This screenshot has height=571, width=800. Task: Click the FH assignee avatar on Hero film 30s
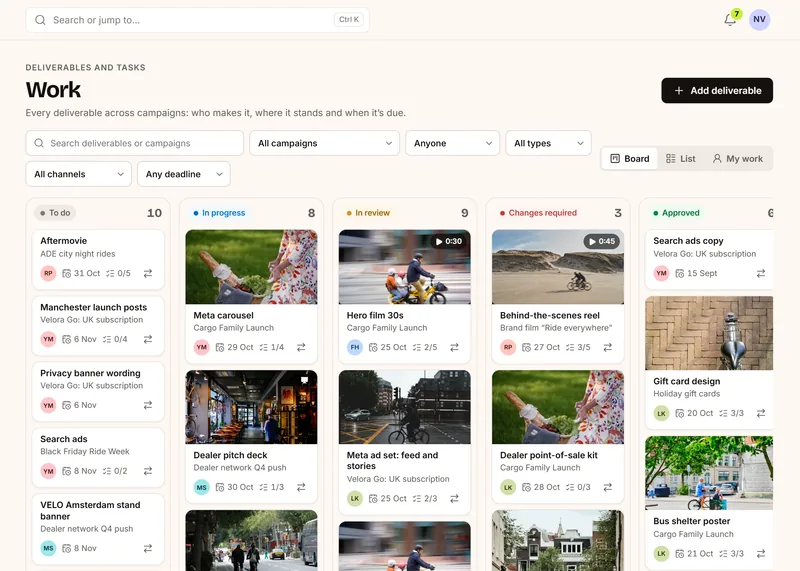pyautogui.click(x=355, y=347)
